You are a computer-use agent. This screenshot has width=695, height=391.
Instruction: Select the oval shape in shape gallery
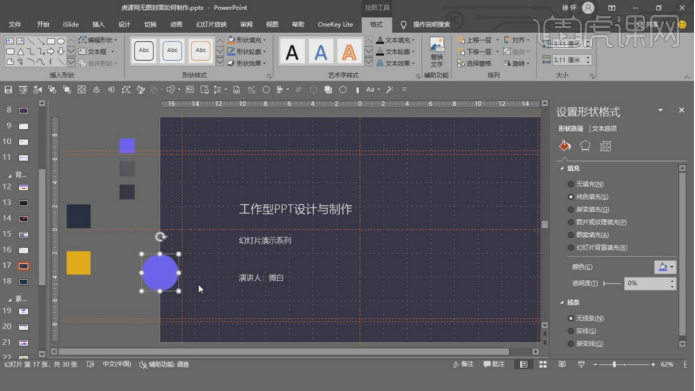[61, 41]
